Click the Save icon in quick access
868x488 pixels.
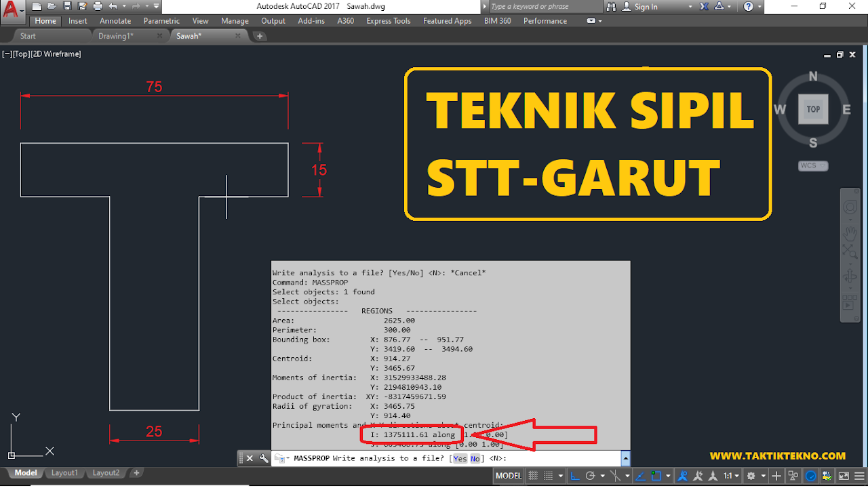(67, 6)
